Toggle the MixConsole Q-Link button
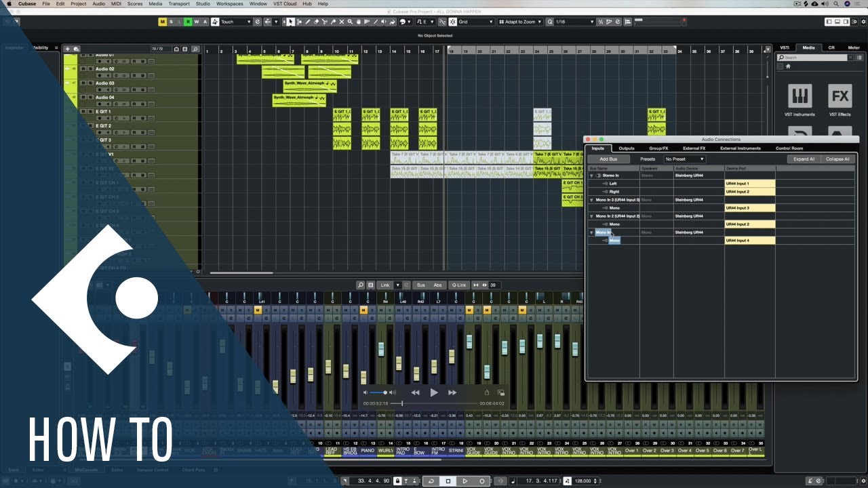The height and width of the screenshot is (488, 868). tap(459, 285)
